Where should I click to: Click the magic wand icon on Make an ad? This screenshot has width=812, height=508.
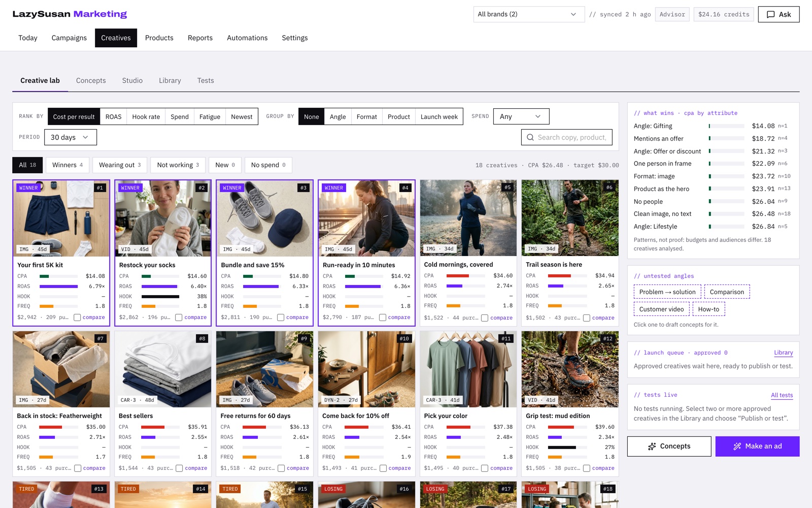click(x=737, y=447)
